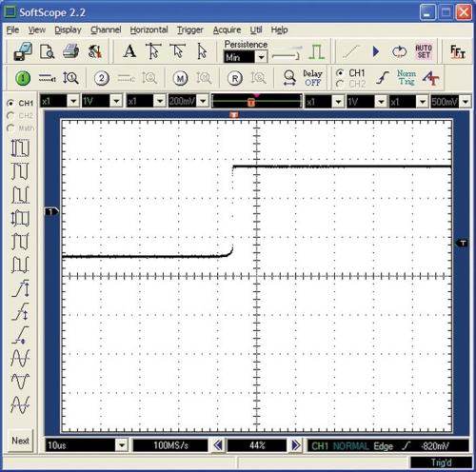The width and height of the screenshot is (476, 472).
Task: Click the orange trigger position marker slider
Action: 250,102
